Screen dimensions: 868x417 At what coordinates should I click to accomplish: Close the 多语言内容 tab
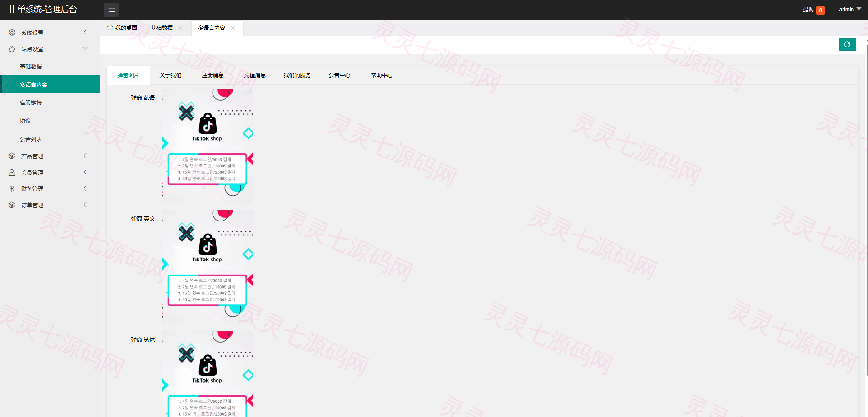point(233,28)
